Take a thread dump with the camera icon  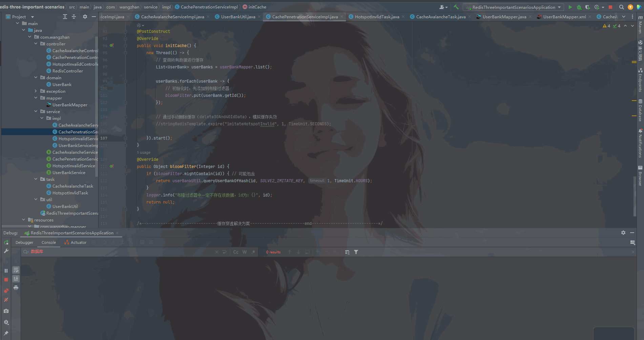6,311
